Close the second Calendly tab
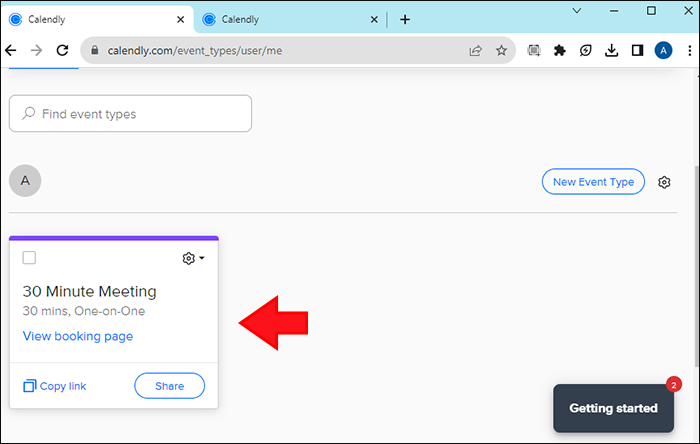 (x=374, y=19)
